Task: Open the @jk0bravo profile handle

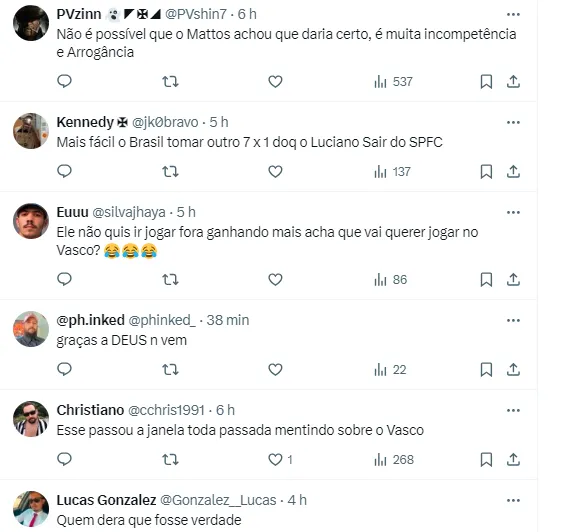Action: coord(165,122)
